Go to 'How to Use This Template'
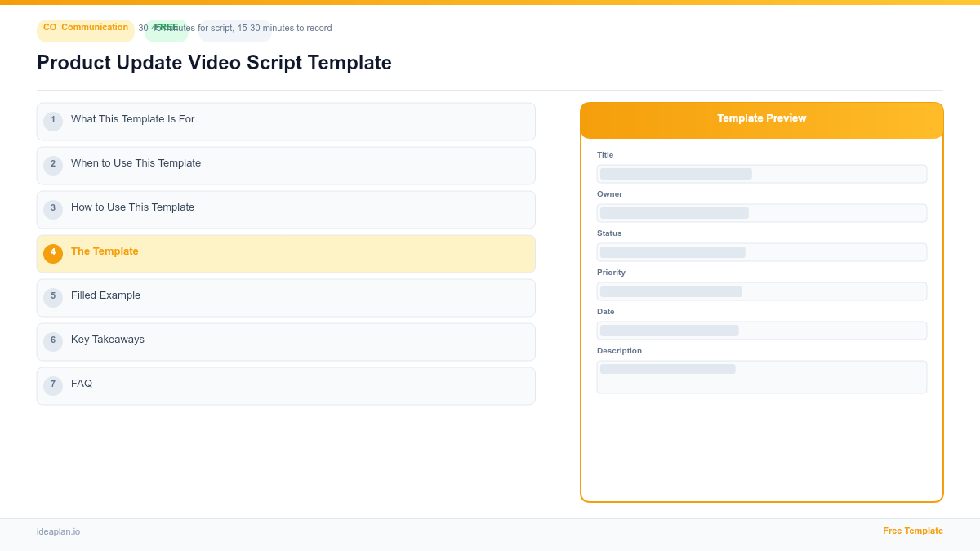Image resolution: width=980 pixels, height=551 pixels. click(x=286, y=210)
